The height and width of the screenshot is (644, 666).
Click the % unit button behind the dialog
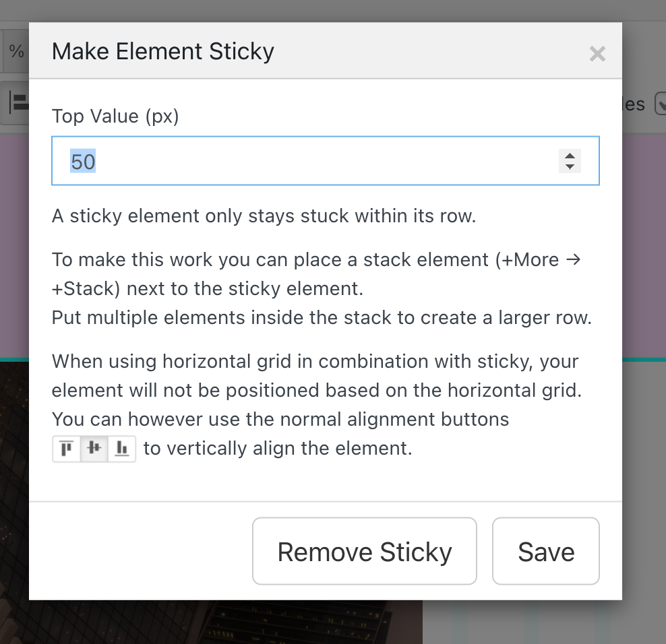pos(16,51)
